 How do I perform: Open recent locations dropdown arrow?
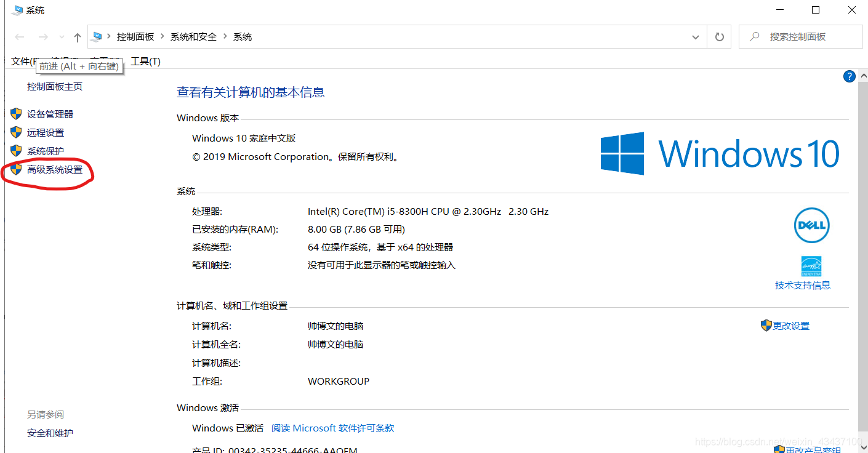(x=62, y=38)
